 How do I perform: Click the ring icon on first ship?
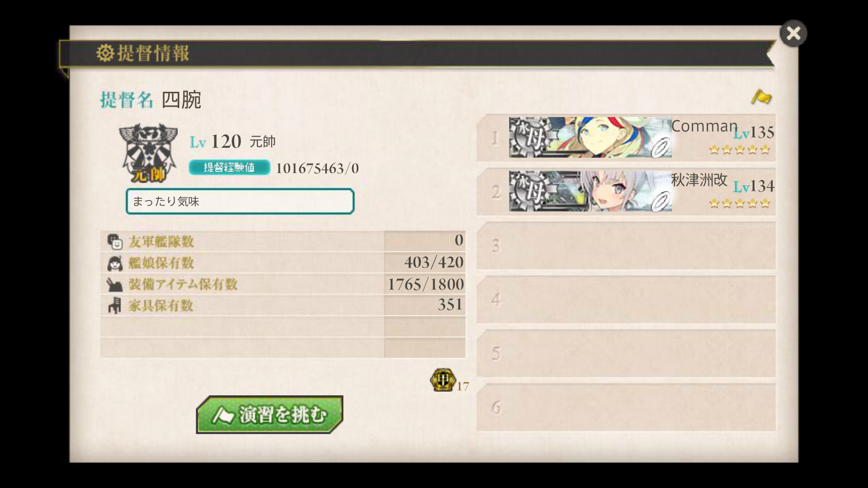coord(660,148)
